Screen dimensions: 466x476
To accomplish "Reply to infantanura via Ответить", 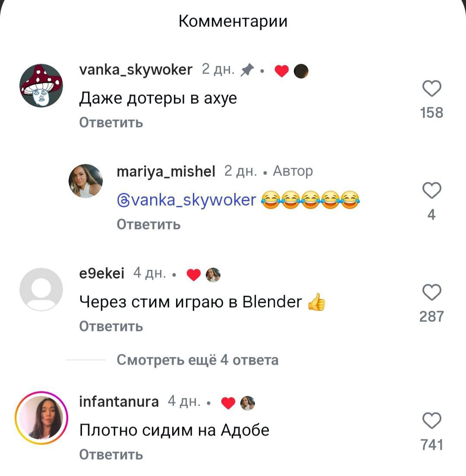I will tap(111, 455).
